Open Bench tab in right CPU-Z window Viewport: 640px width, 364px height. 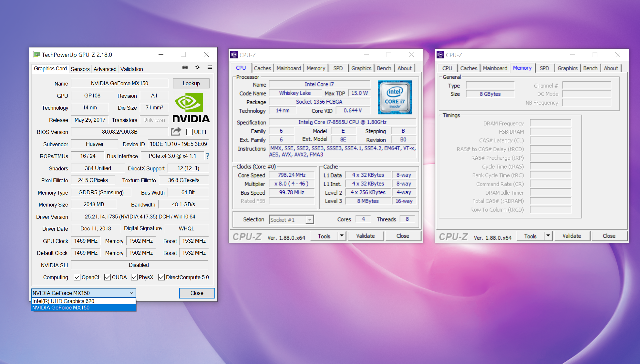coord(590,68)
